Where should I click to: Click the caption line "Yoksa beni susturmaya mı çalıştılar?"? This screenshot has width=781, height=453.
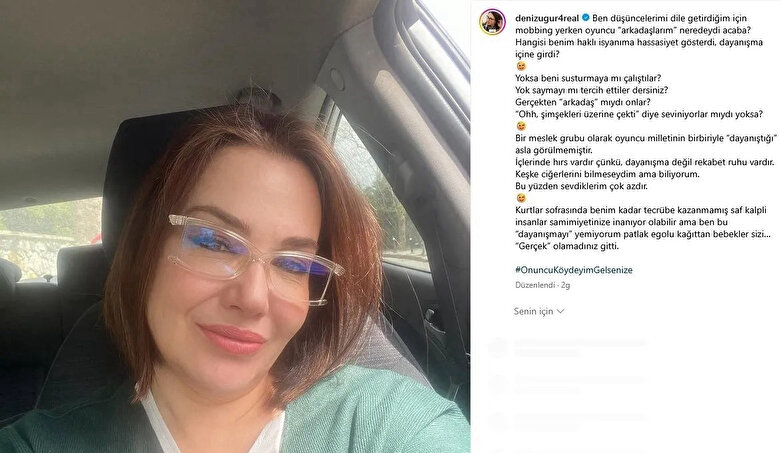(x=588, y=78)
